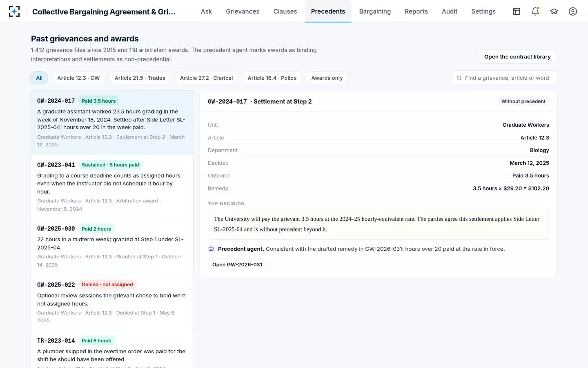Filter by Article 27.2 · Clerical
The image size is (588, 368).
206,78
